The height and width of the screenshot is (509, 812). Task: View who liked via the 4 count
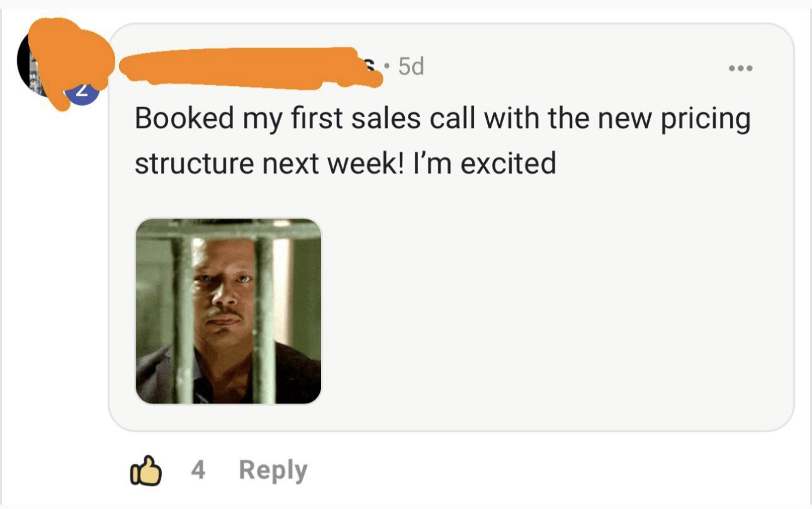[x=198, y=470]
